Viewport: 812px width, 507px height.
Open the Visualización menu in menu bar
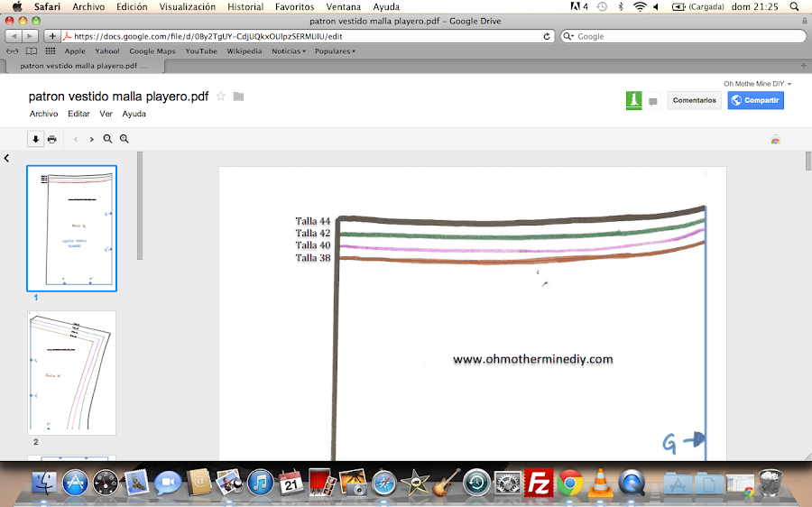[188, 6]
